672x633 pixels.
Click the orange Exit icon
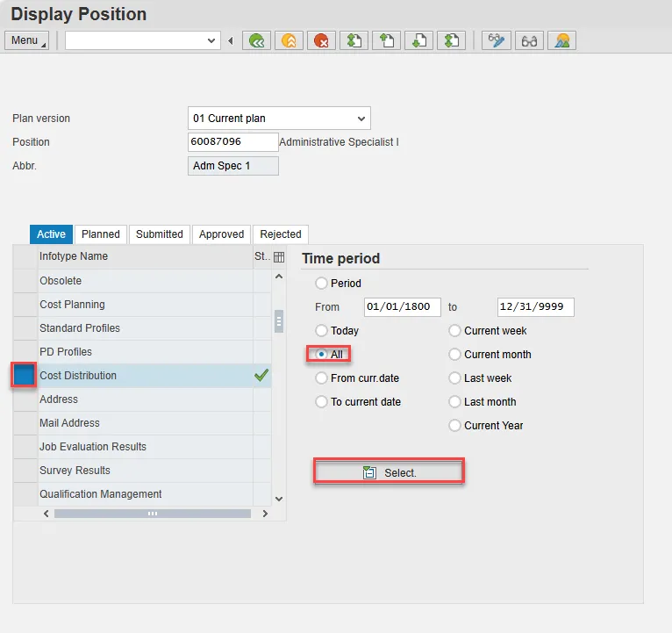[x=289, y=40]
